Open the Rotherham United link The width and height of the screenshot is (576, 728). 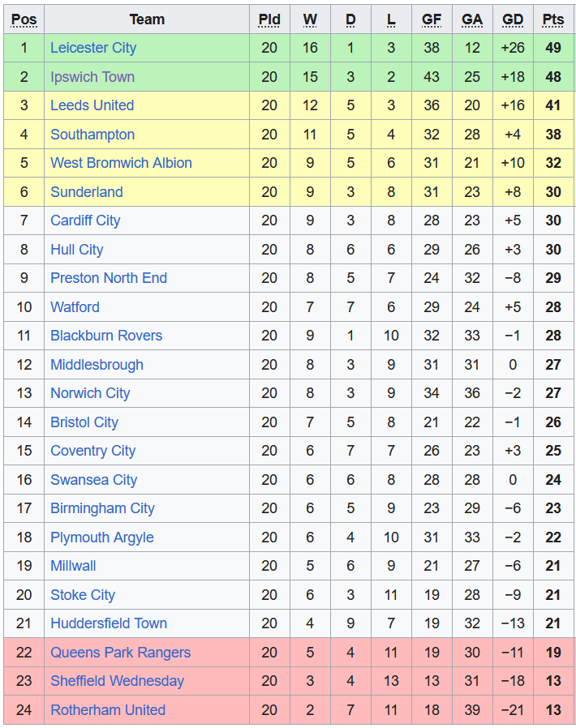[107, 710]
